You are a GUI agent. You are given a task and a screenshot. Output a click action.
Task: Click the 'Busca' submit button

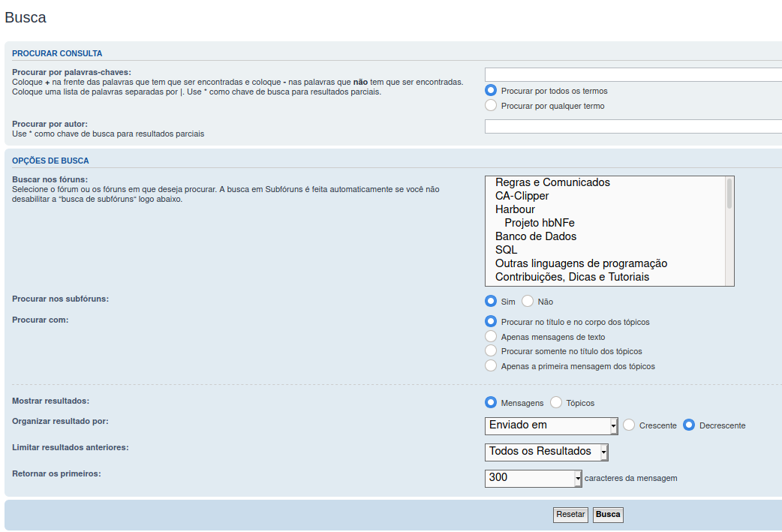(x=608, y=515)
